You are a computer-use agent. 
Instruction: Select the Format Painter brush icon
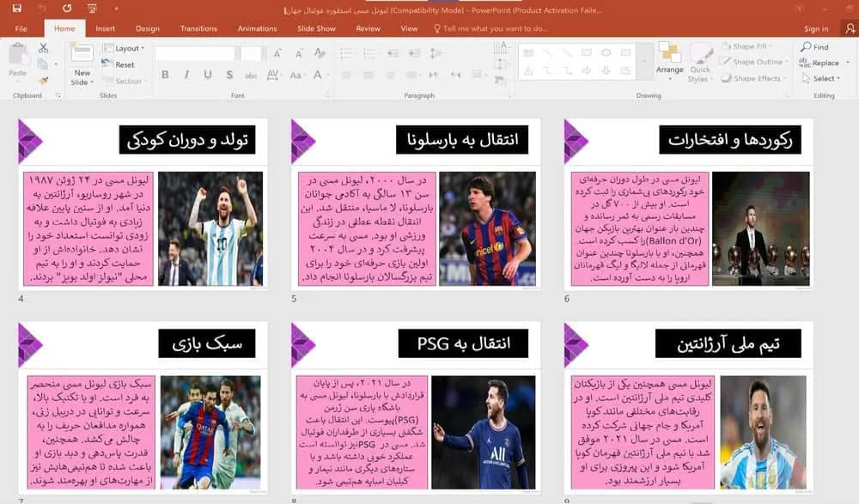click(43, 81)
